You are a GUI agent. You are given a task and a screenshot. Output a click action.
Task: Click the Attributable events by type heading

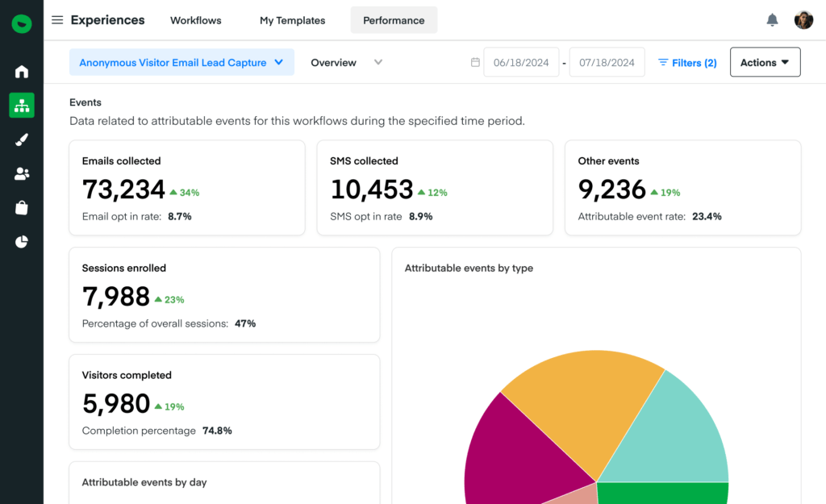(x=469, y=268)
